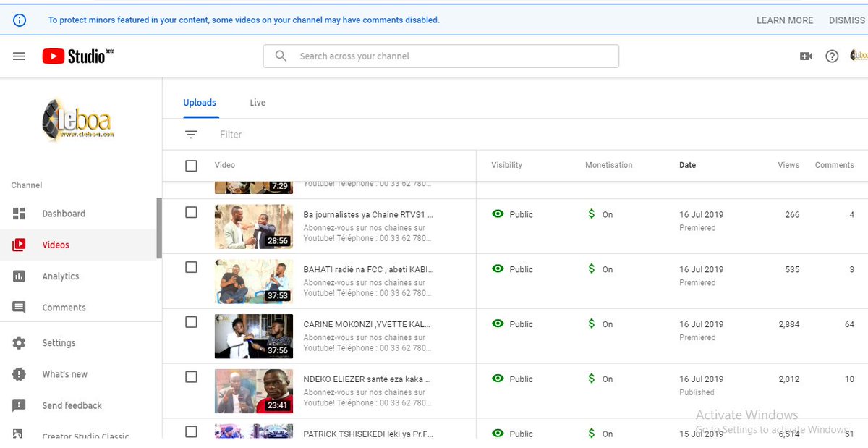Click the Comments speech icon

point(19,308)
